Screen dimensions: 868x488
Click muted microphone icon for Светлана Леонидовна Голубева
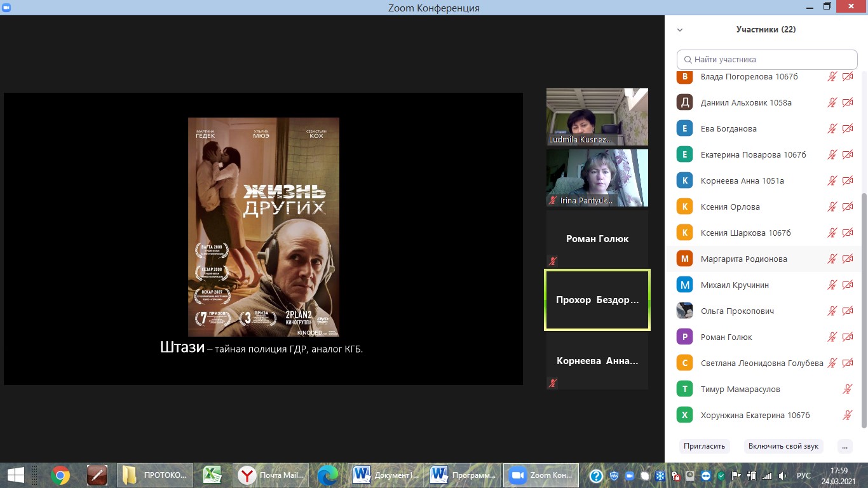pos(832,363)
